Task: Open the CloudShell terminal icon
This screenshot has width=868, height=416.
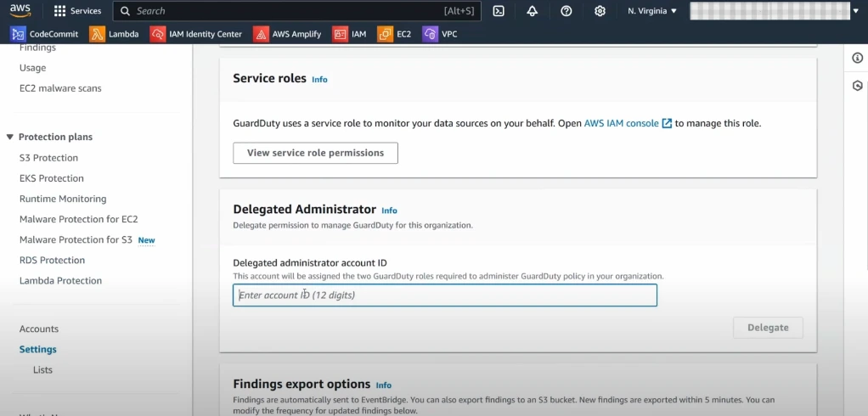Action: (499, 11)
